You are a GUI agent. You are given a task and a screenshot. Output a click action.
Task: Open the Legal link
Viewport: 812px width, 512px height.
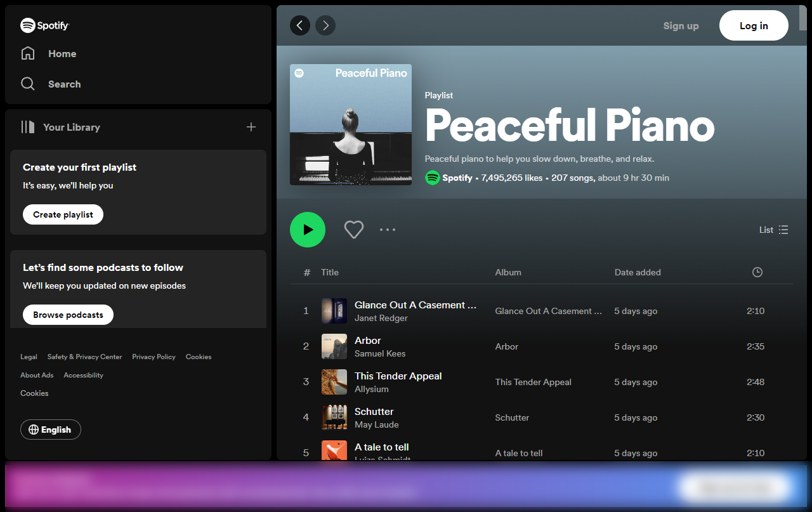tap(29, 357)
